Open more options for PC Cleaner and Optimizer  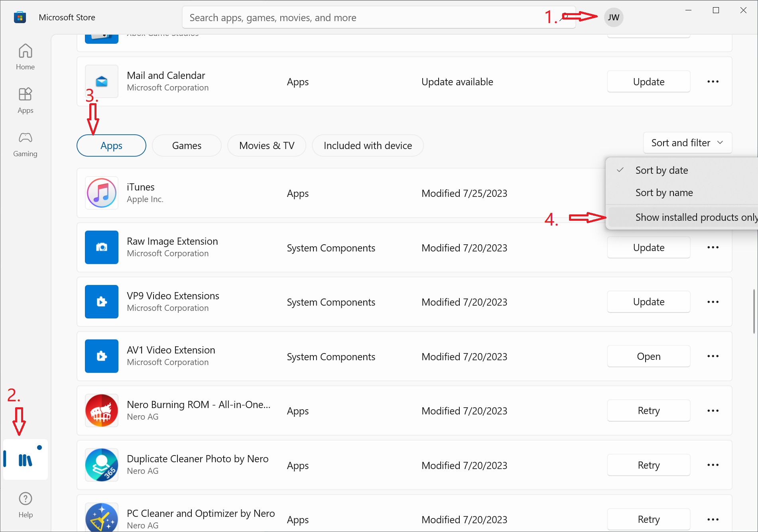[713, 519]
